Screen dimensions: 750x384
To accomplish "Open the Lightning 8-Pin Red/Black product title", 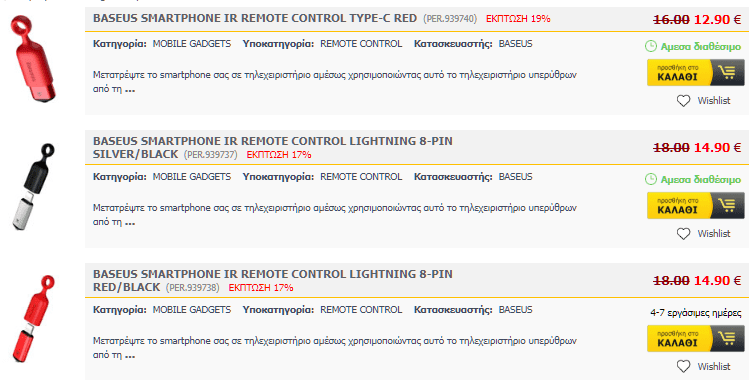I will (273, 281).
